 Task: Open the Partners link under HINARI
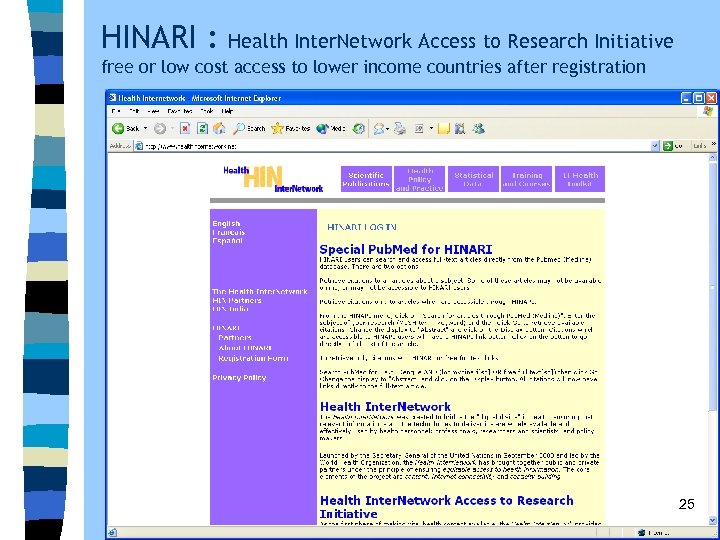tap(235, 338)
